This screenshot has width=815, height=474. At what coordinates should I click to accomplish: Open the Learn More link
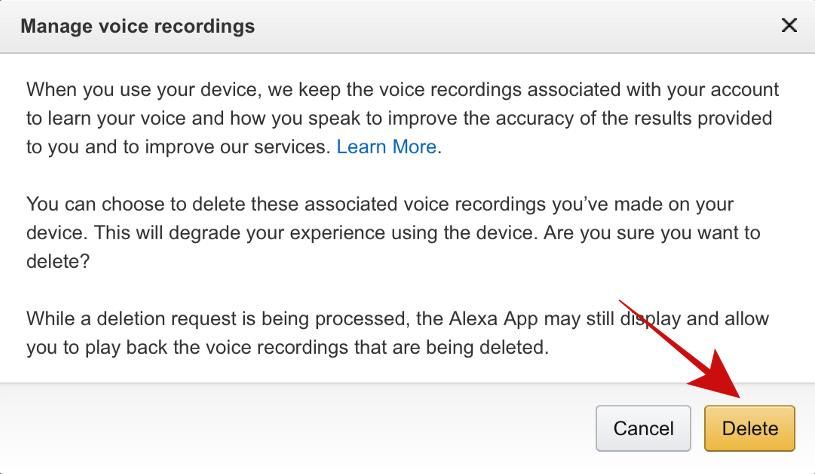point(386,147)
